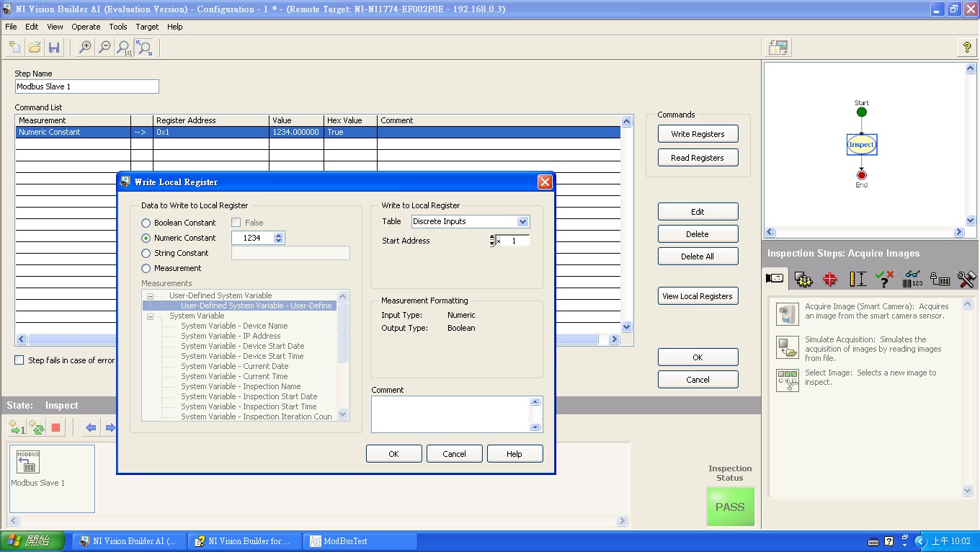The width and height of the screenshot is (980, 552).
Task: Click the Communicate tab icon
Action: (x=940, y=279)
